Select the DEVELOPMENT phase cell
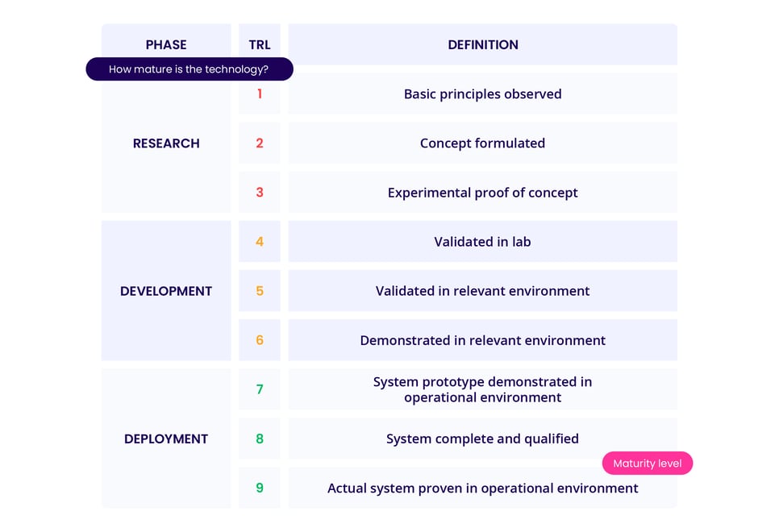 point(166,291)
